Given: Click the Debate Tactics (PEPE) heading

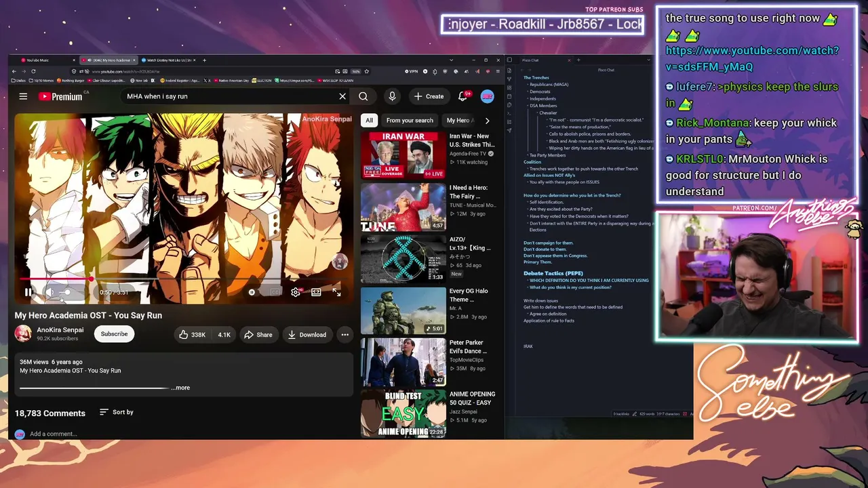Looking at the screenshot, I should click(553, 273).
